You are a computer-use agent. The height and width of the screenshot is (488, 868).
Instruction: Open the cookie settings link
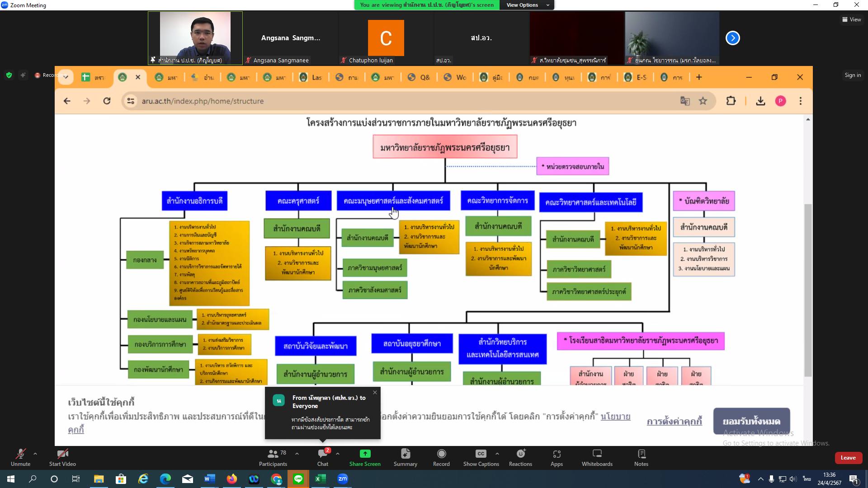[674, 421]
